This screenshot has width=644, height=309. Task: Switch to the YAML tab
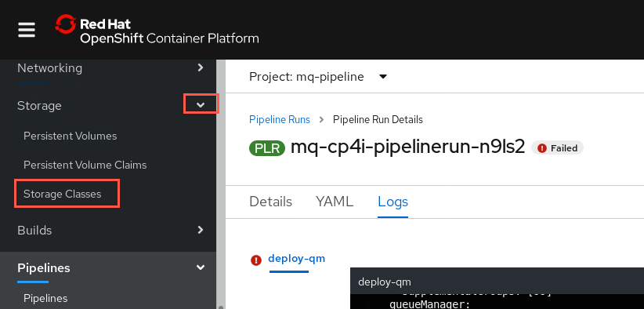point(335,202)
